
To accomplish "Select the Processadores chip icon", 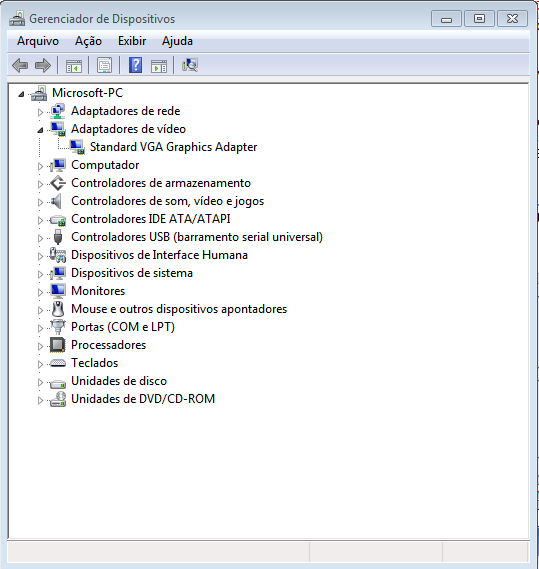I will (x=58, y=345).
